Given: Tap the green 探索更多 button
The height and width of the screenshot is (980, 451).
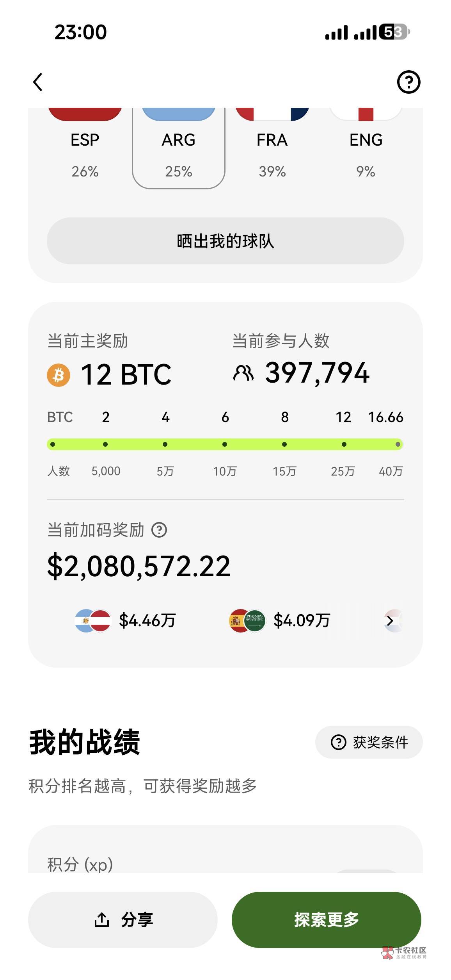Looking at the screenshot, I should point(327,919).
